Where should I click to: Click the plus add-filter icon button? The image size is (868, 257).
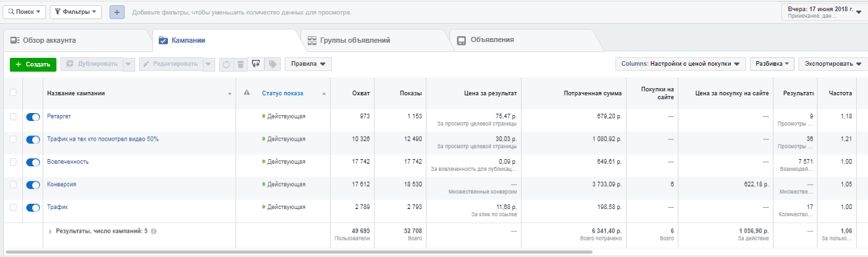pyautogui.click(x=117, y=12)
